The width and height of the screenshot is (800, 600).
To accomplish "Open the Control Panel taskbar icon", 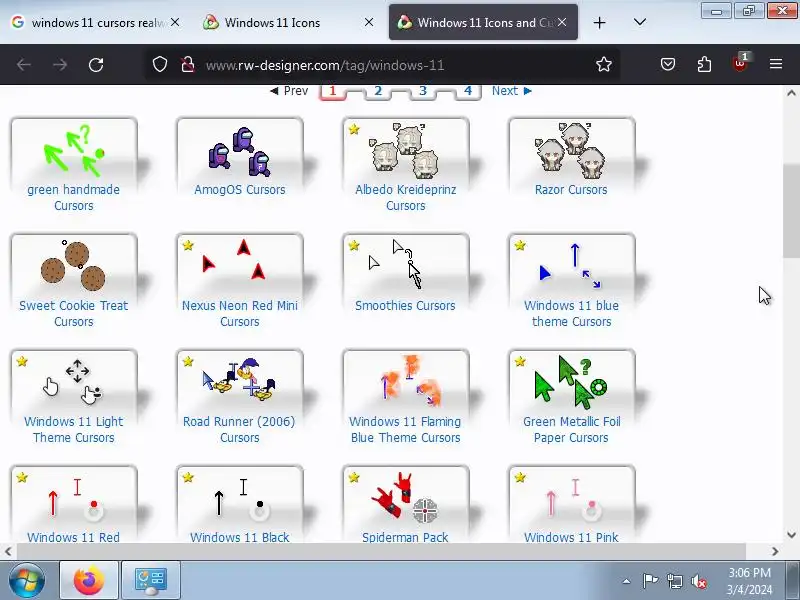I will coord(151,580).
